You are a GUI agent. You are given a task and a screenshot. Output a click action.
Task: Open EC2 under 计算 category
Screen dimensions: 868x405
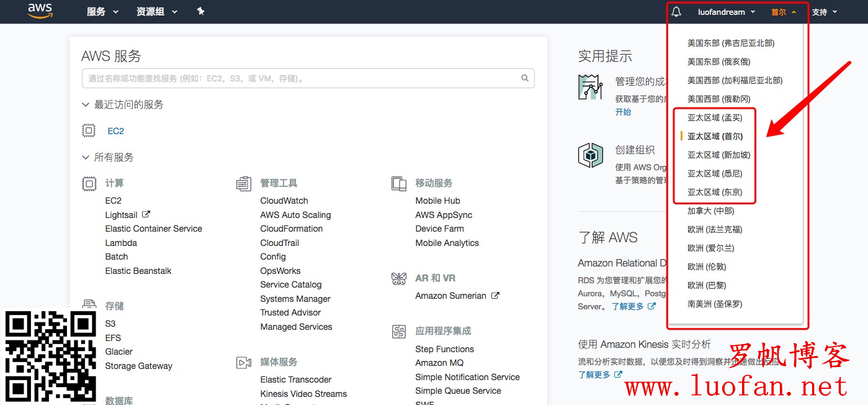[114, 201]
